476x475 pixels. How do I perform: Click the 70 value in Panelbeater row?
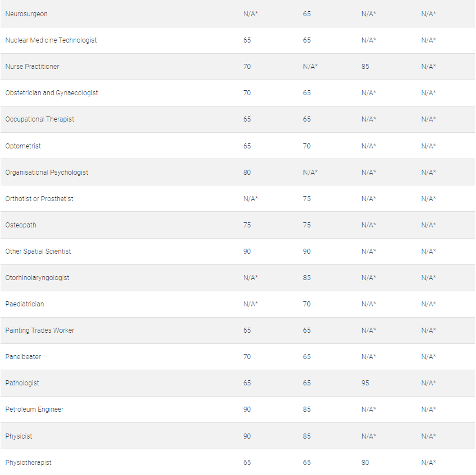[247, 357]
